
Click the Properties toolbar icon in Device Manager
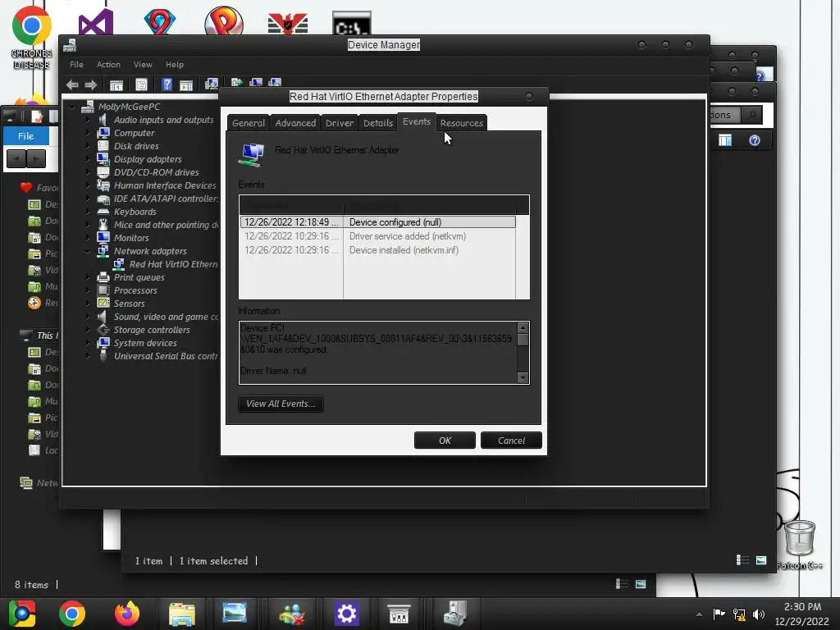(141, 84)
